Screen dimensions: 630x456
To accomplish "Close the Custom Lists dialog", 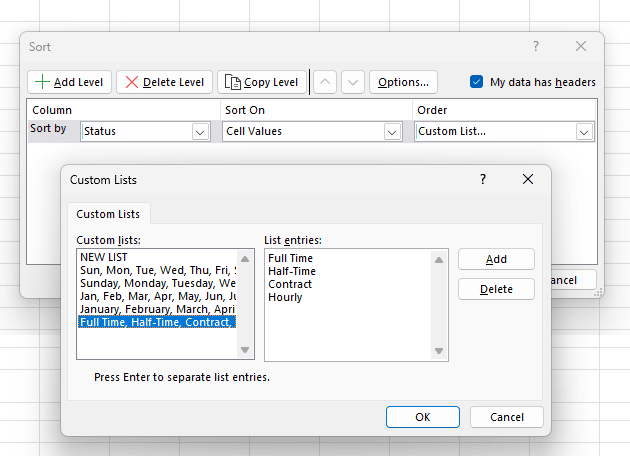I will tap(528, 179).
